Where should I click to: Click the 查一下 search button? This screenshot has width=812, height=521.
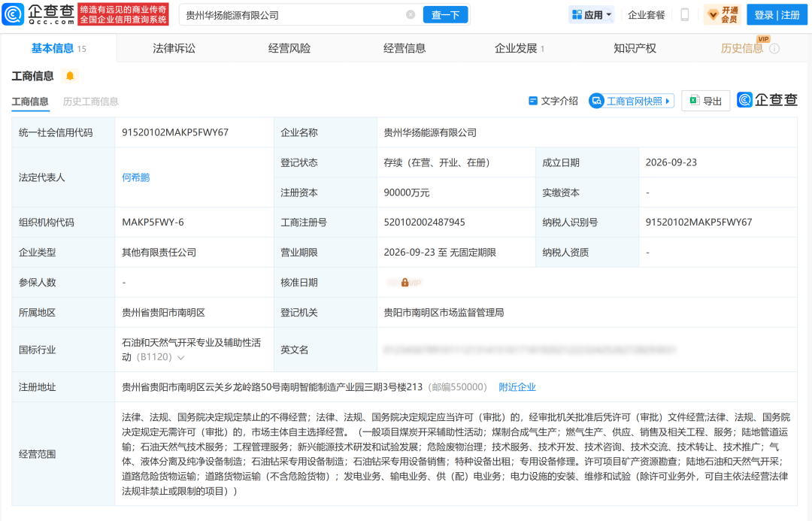coord(445,14)
